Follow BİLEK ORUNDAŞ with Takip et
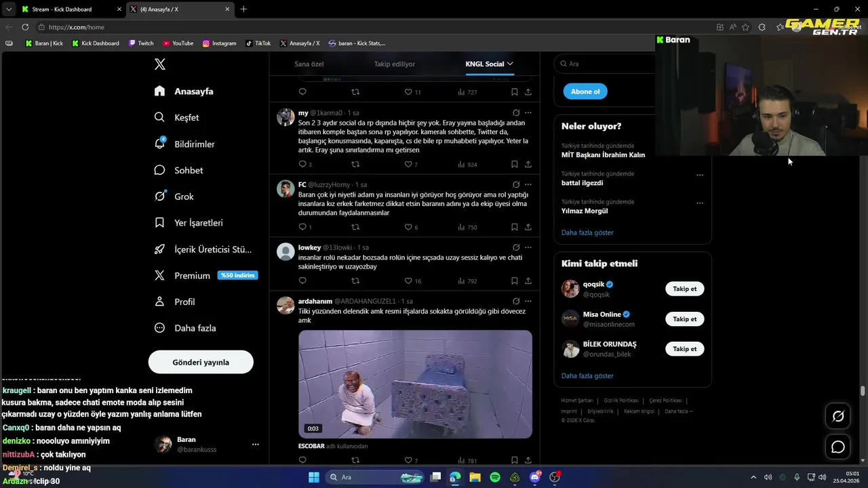Screen dimensions: 868x488 tap(684, 348)
